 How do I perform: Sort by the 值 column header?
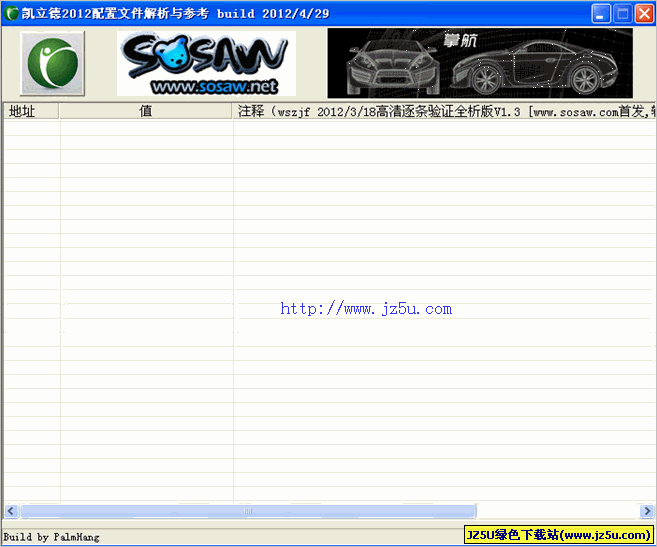145,111
